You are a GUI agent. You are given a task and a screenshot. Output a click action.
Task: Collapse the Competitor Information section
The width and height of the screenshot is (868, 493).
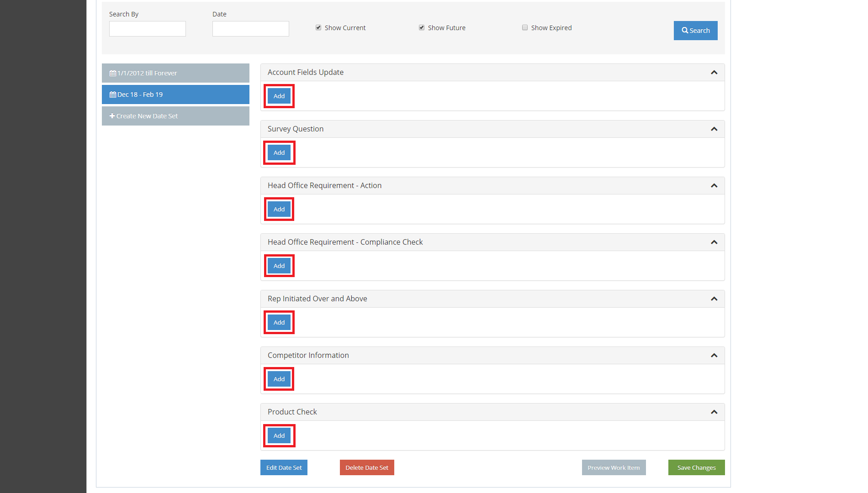tap(714, 356)
